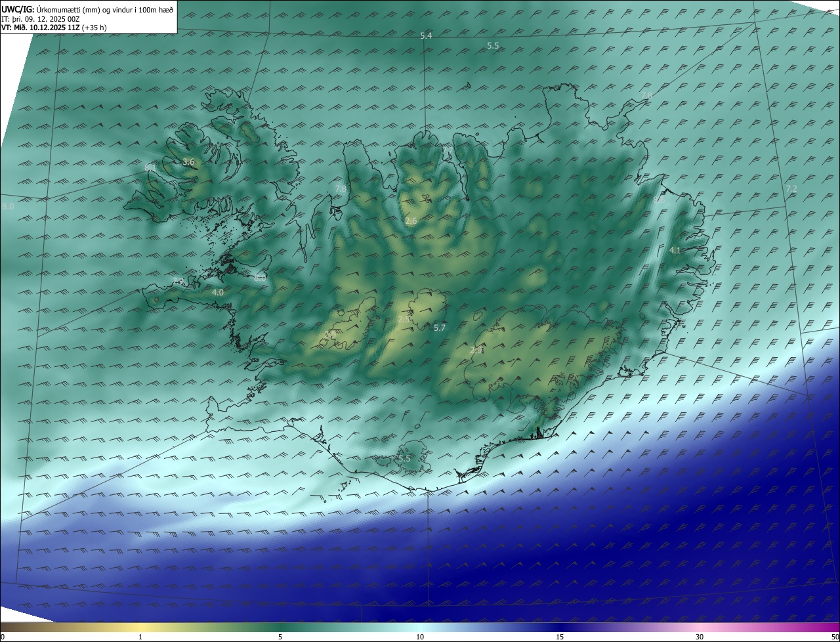Screen dimensions: 840x642
Task: Click the '4.0' value label
Action: [x=218, y=292]
